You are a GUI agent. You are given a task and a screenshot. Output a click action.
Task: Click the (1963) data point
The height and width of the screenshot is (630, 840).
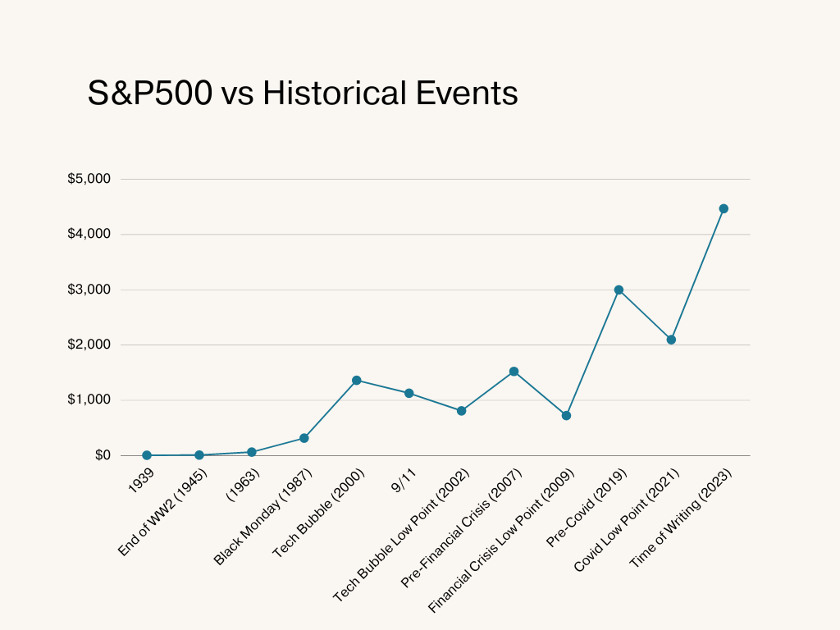pyautogui.click(x=252, y=452)
